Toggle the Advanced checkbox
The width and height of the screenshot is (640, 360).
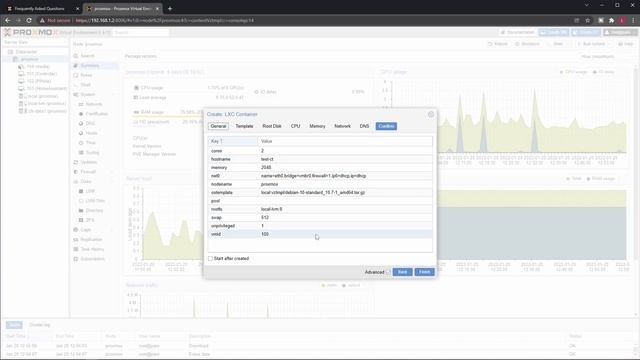388,272
